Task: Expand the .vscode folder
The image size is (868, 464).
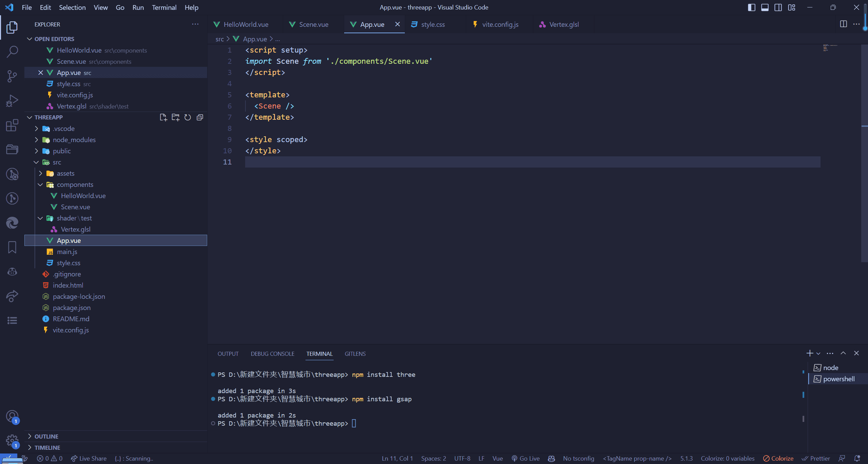Action: point(37,129)
